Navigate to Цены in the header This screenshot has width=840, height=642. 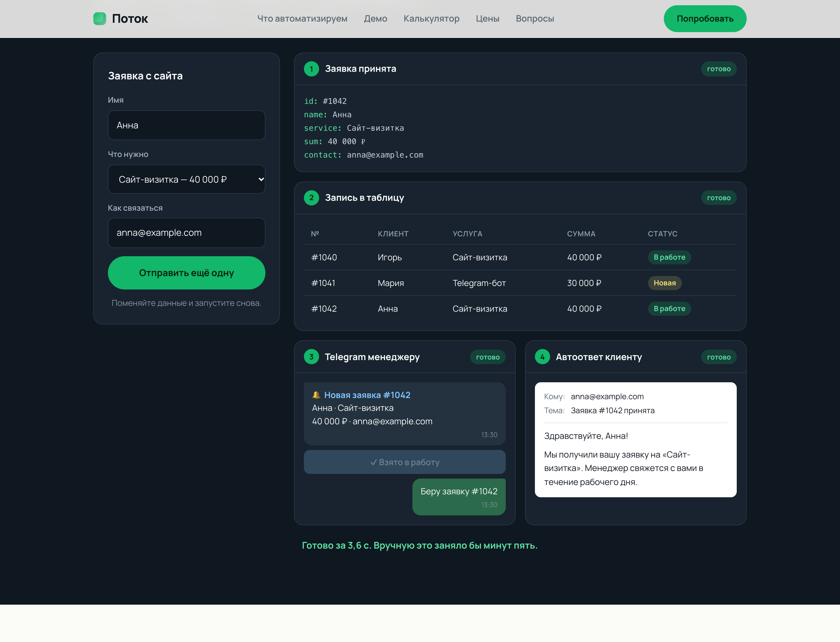pos(487,18)
